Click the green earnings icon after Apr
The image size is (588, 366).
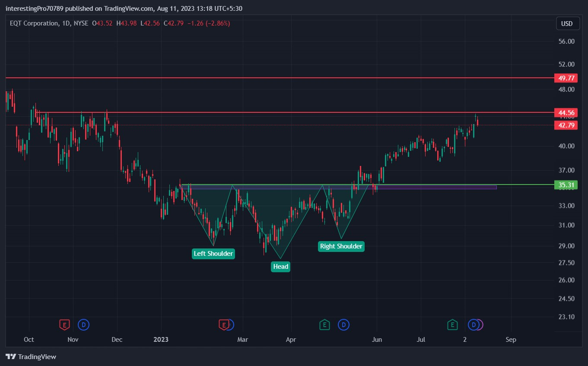coord(324,325)
